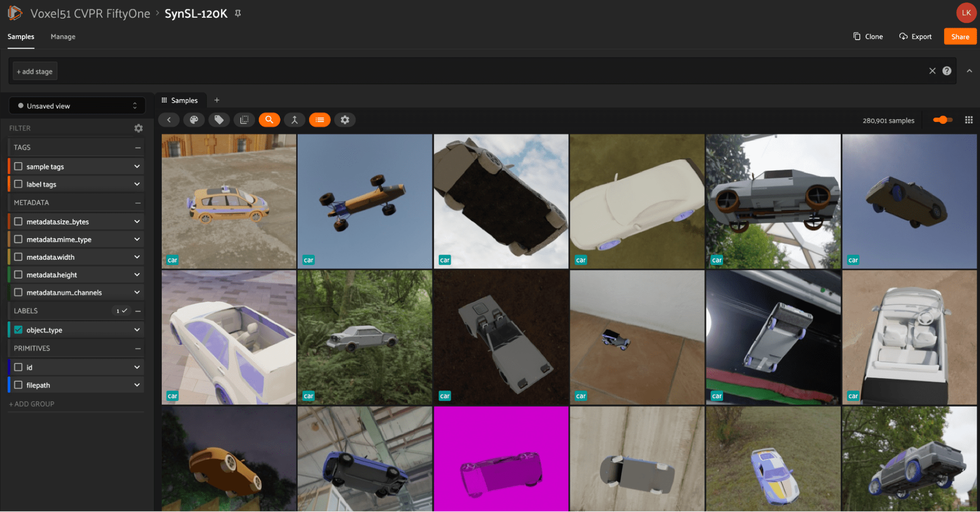Screen dimensions: 980x512
Task: Expand the sample tags filter
Action: pyautogui.click(x=137, y=167)
